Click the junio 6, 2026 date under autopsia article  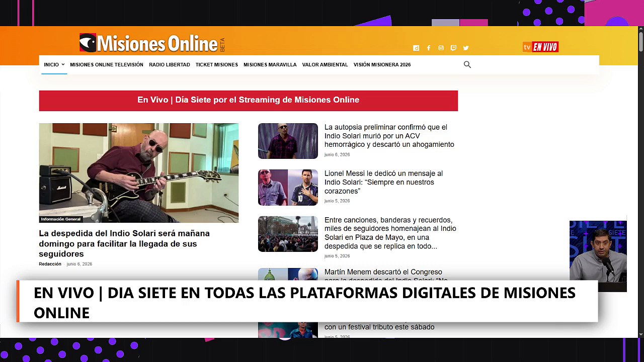tap(337, 155)
